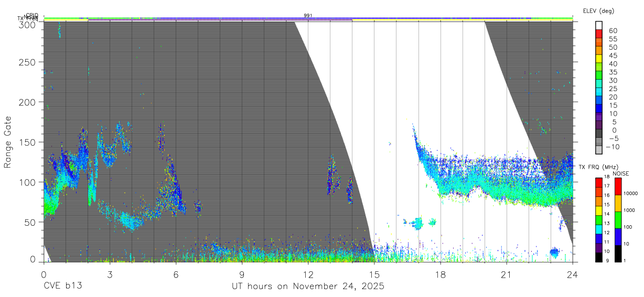Click the '200' tick on Range Gate axis

28,102
